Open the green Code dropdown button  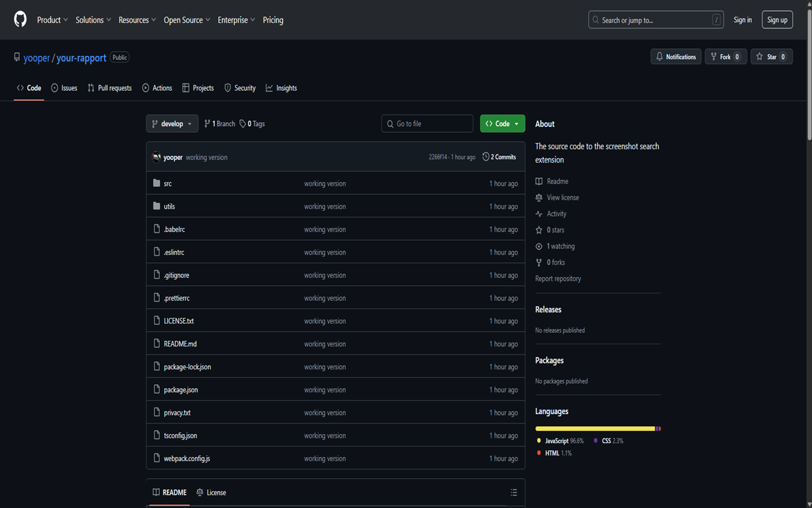[x=502, y=124]
